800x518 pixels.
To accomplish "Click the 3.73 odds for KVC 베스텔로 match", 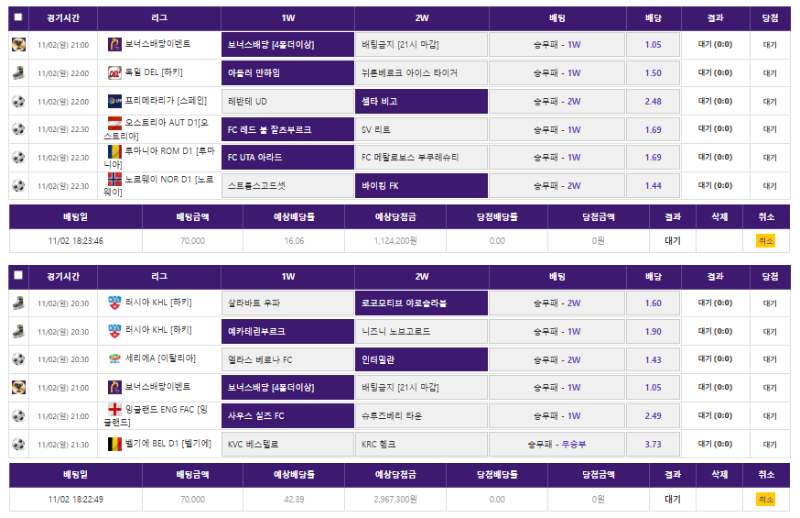I will pos(653,443).
